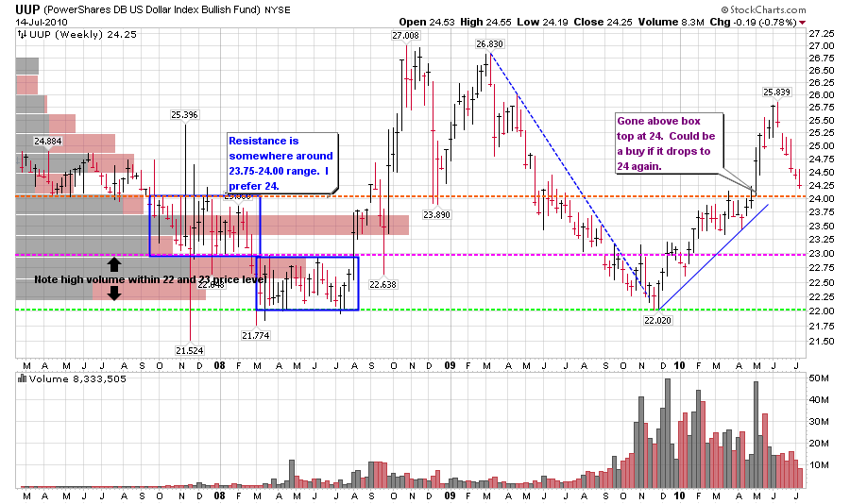Click the 22.638 low label
The height and width of the screenshot is (504, 850).
[x=382, y=284]
